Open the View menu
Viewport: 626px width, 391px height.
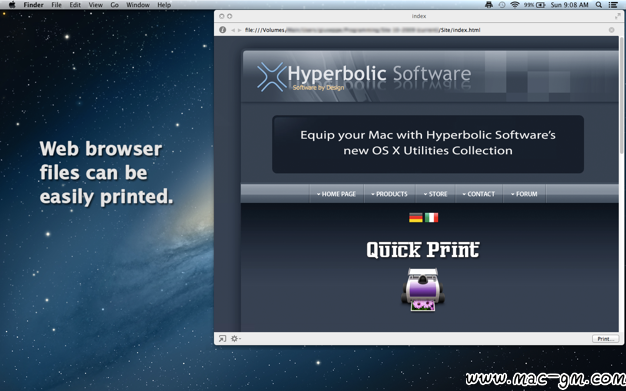(x=95, y=5)
